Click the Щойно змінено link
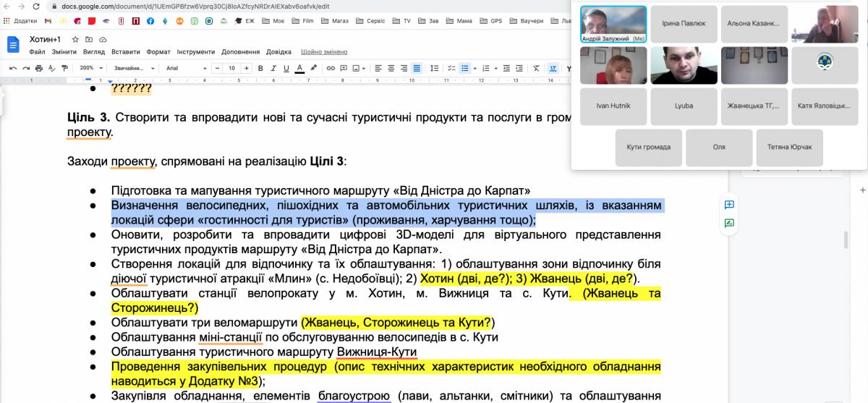868x403 pixels. click(x=324, y=52)
